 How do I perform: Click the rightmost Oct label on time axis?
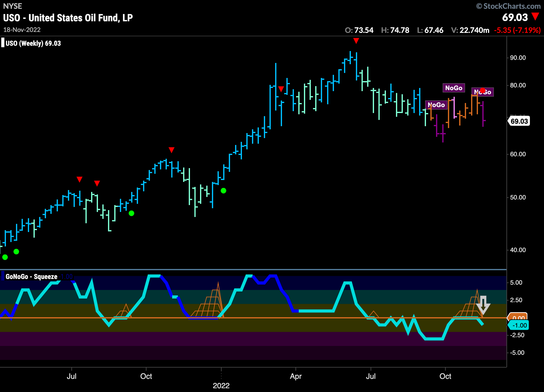click(x=445, y=376)
